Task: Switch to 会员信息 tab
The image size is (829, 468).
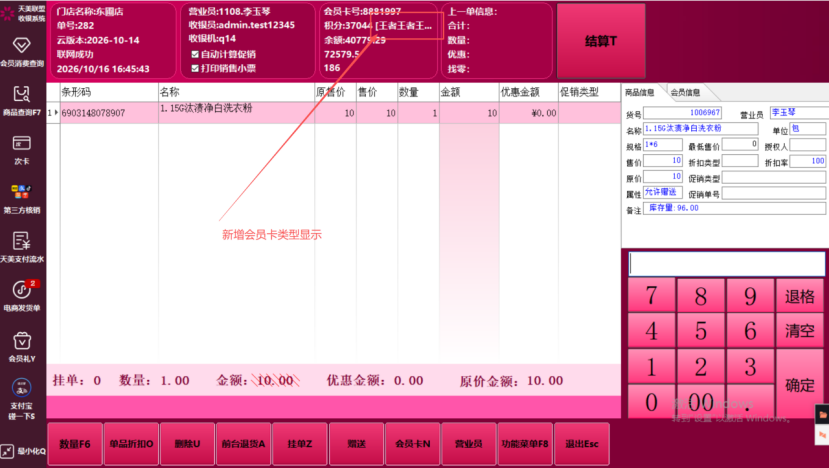Action: pyautogui.click(x=685, y=92)
